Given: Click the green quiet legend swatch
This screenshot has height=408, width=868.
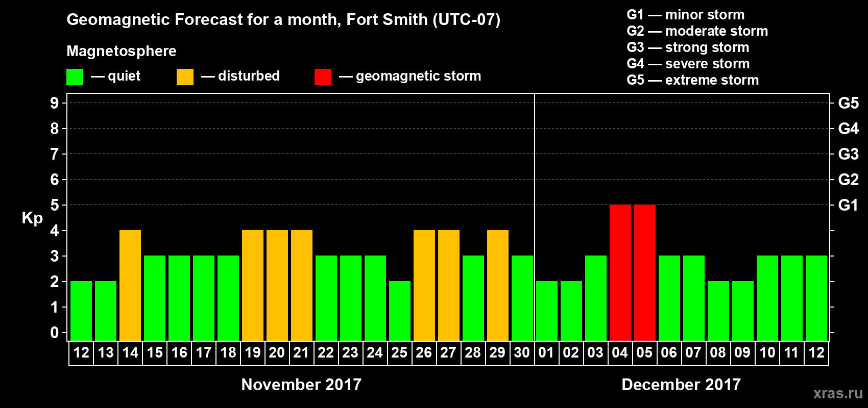Looking at the screenshot, I should coord(75,77).
